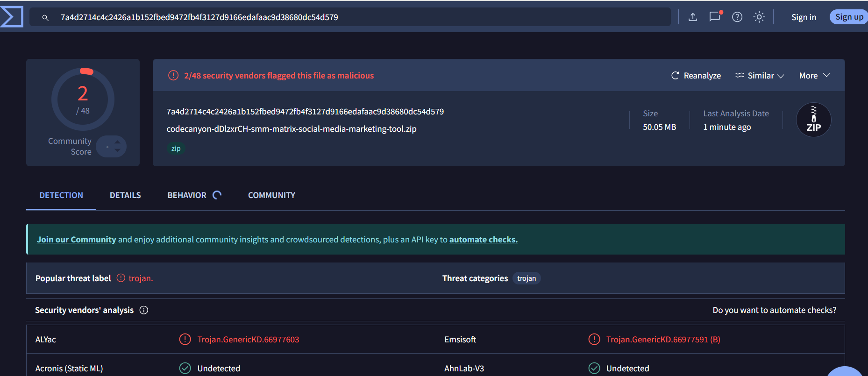
Task: Click the 1 minute ago analysis date
Action: (727, 127)
